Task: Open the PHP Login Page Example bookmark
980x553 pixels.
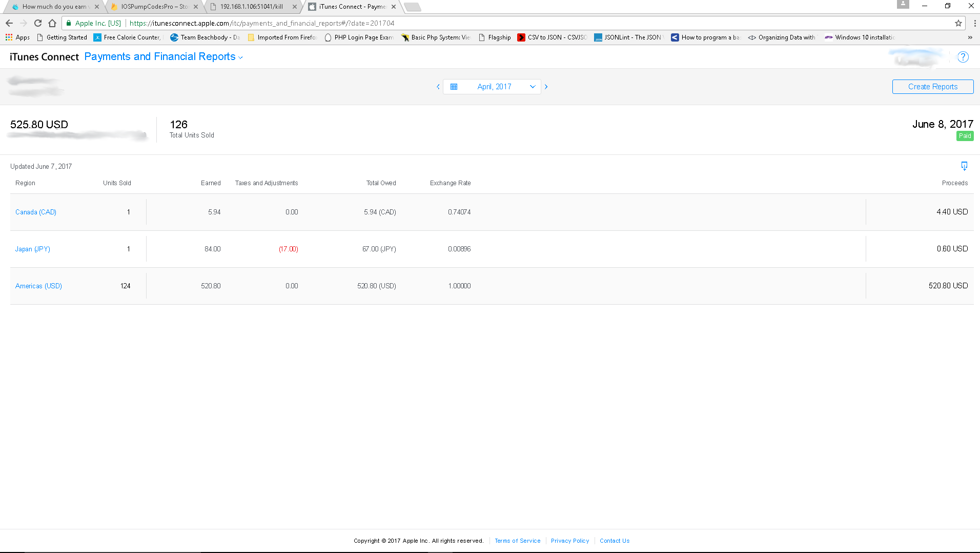Action: click(359, 37)
